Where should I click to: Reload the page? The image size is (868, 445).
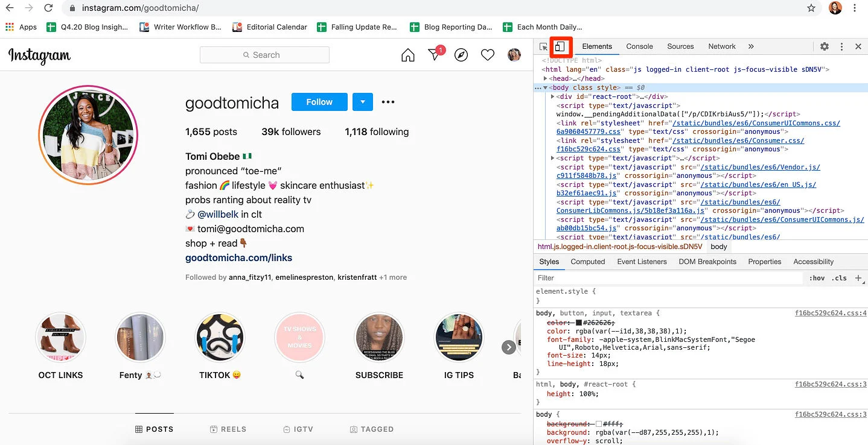48,8
